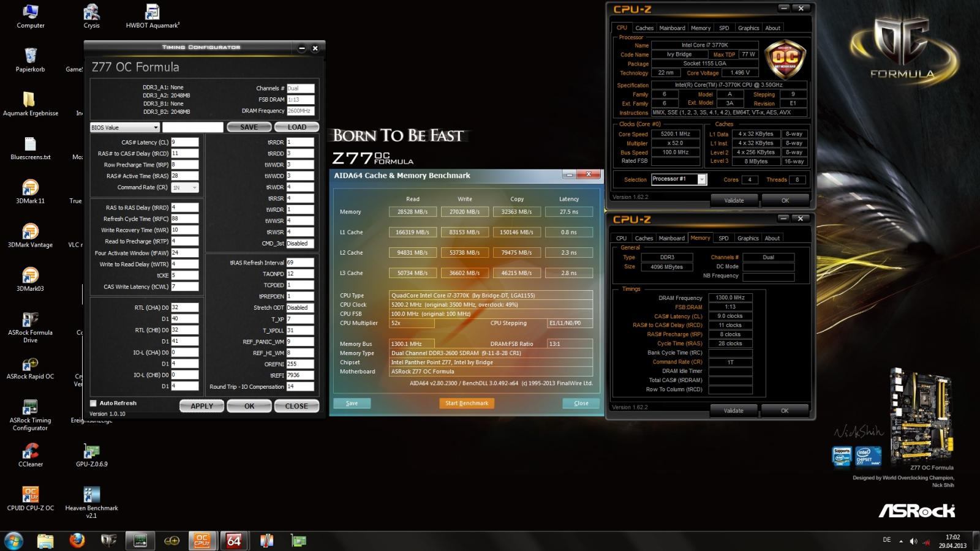Select the 3DMark03 desktop icon
The height and width of the screenshot is (551, 980).
30,279
